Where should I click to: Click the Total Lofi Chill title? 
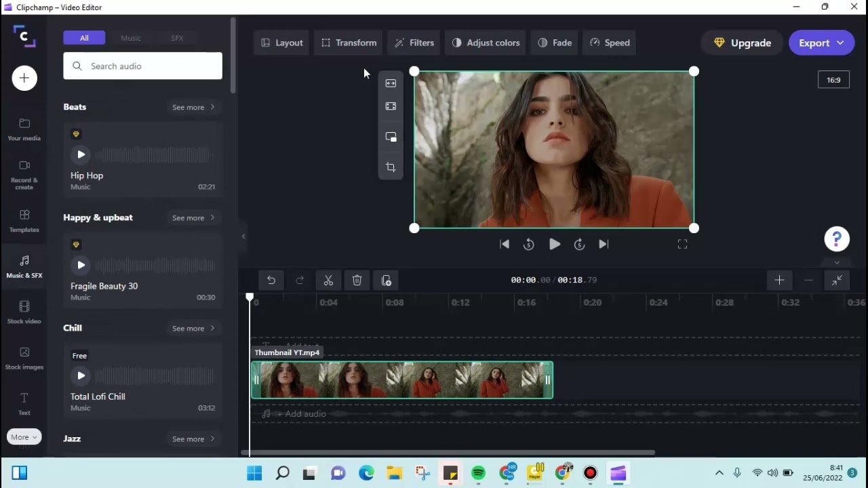(x=98, y=396)
